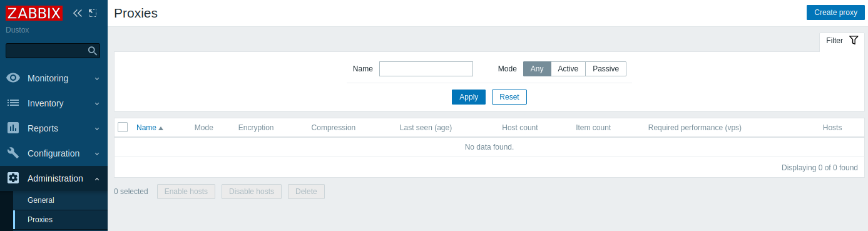This screenshot has width=868, height=231.
Task: Click the Compression column header
Action: click(334, 128)
